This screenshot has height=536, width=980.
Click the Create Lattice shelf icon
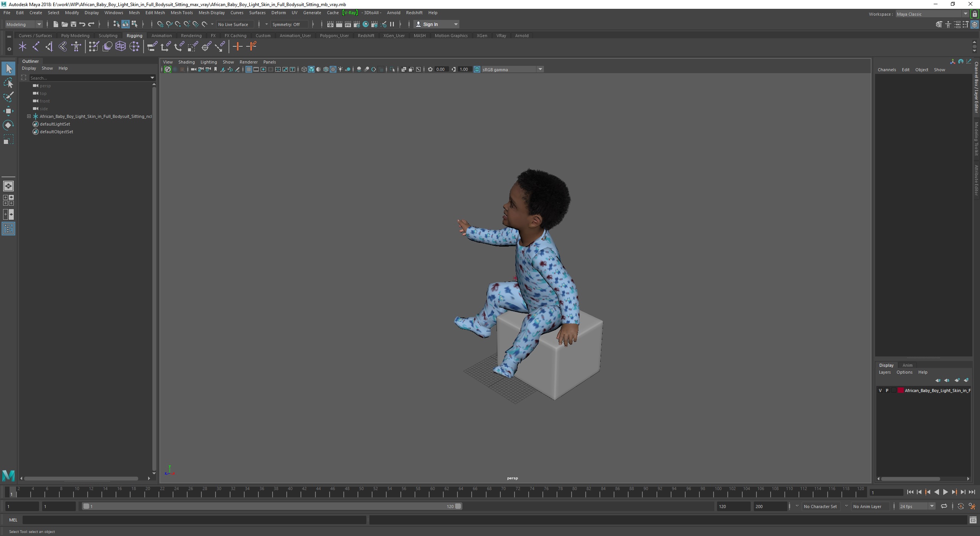(121, 47)
